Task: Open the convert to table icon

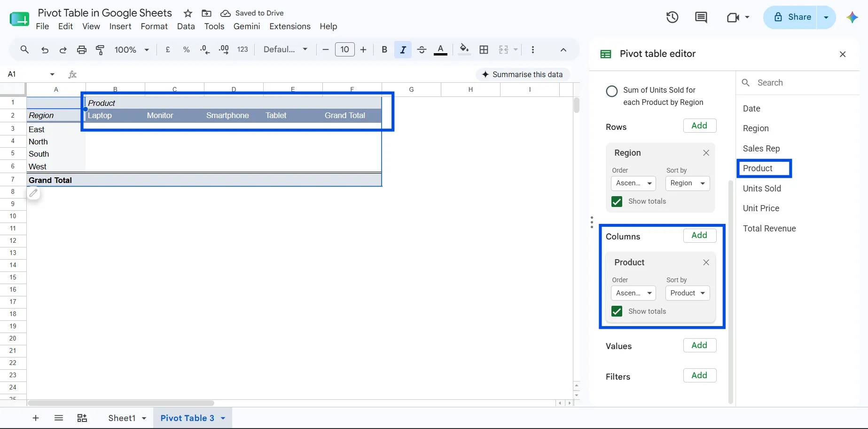Action: tap(82, 418)
